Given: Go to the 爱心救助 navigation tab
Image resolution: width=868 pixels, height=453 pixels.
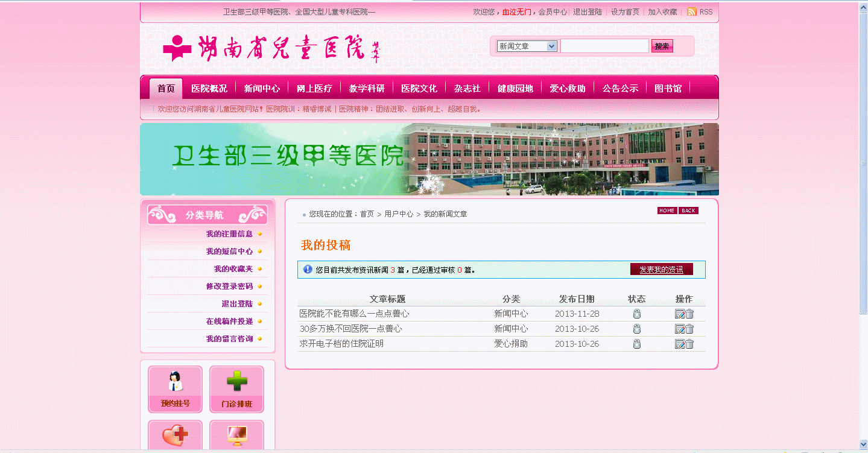Looking at the screenshot, I should (567, 89).
